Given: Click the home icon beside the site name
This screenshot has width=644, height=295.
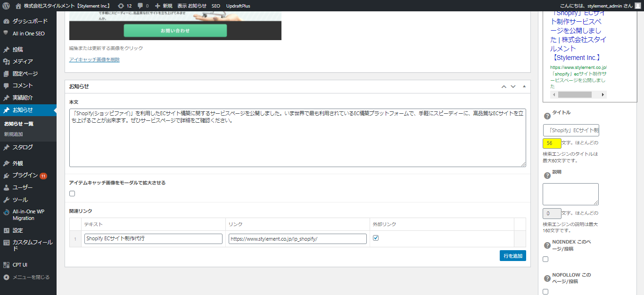Looking at the screenshot, I should [x=18, y=6].
